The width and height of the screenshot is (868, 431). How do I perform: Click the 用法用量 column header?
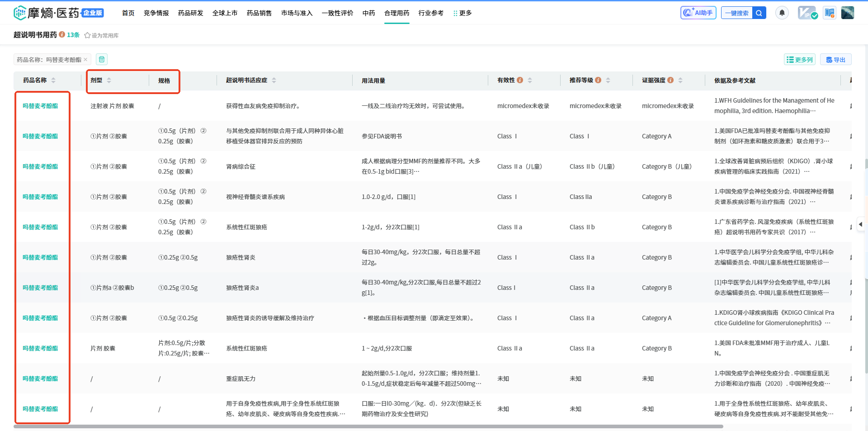coord(373,81)
